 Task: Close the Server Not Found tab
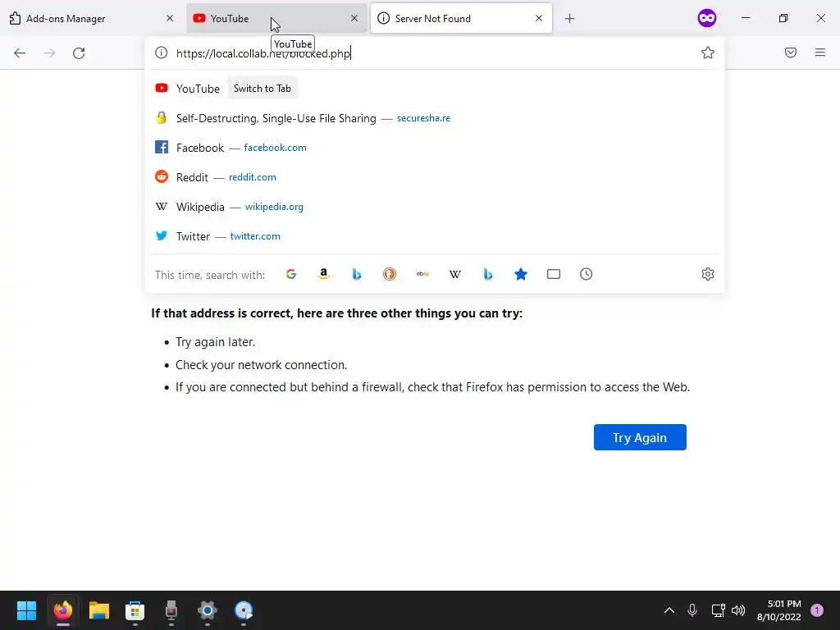click(539, 18)
